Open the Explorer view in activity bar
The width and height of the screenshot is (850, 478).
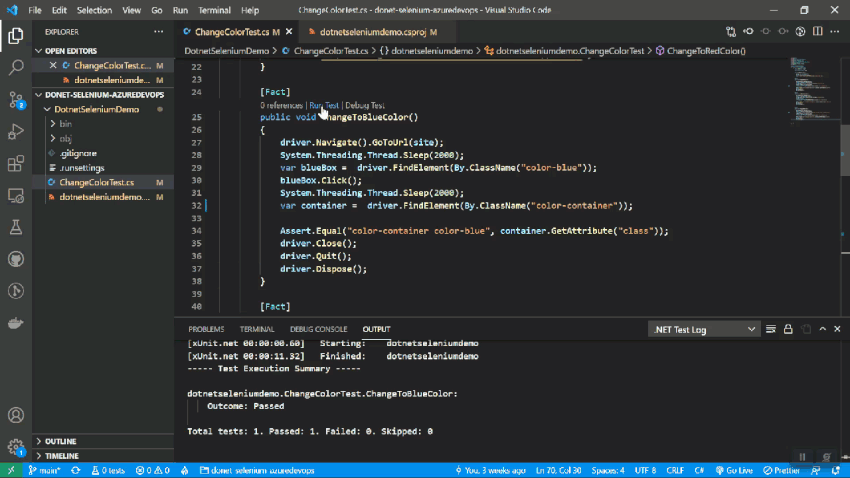click(x=16, y=36)
